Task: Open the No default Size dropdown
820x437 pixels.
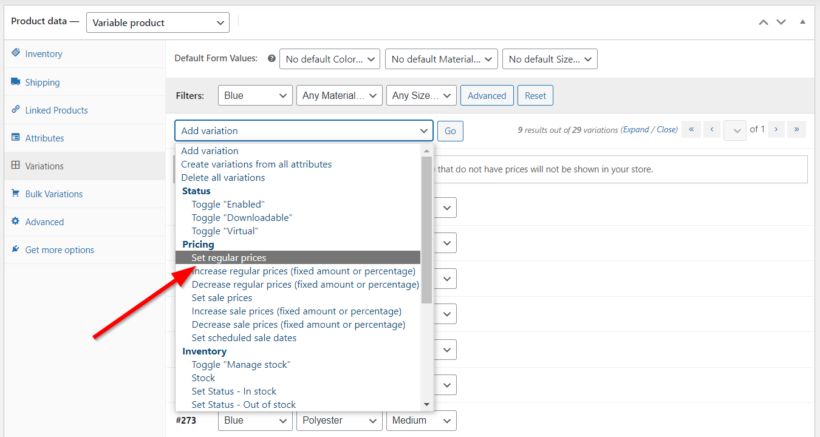Action: coord(550,59)
